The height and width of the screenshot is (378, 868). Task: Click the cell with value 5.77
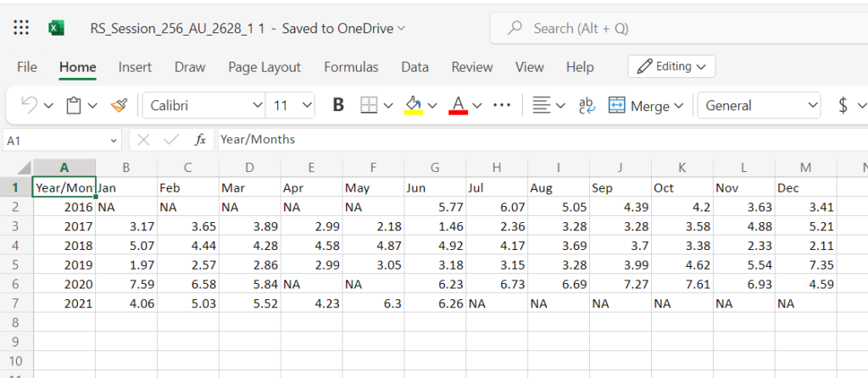coord(435,208)
